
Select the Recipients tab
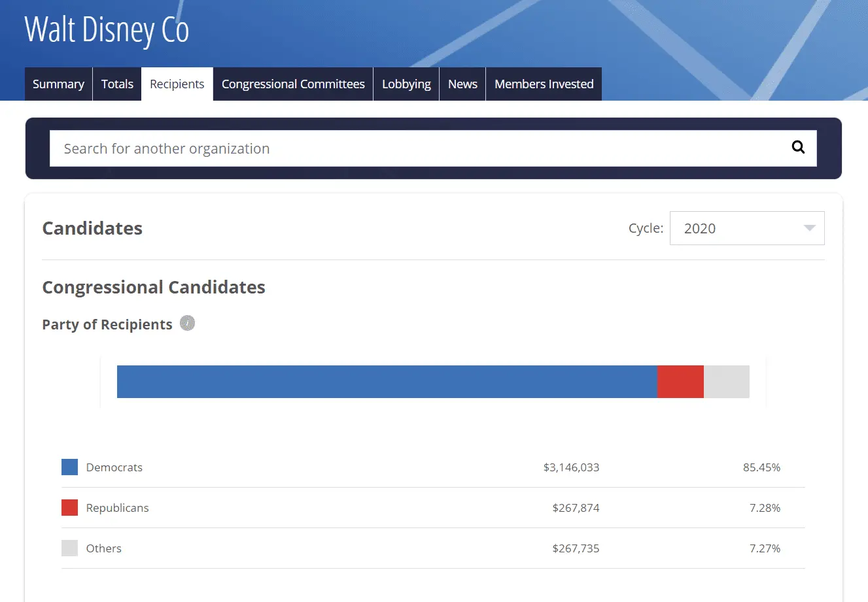click(x=177, y=84)
